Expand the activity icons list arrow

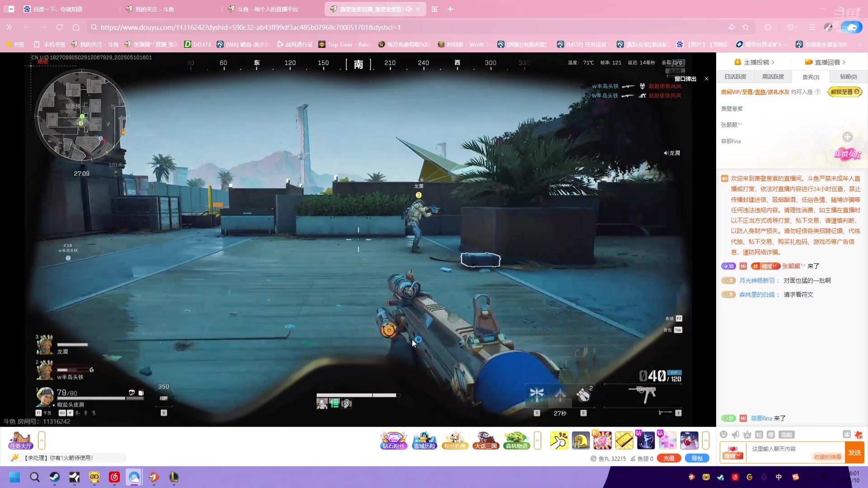tap(538, 440)
